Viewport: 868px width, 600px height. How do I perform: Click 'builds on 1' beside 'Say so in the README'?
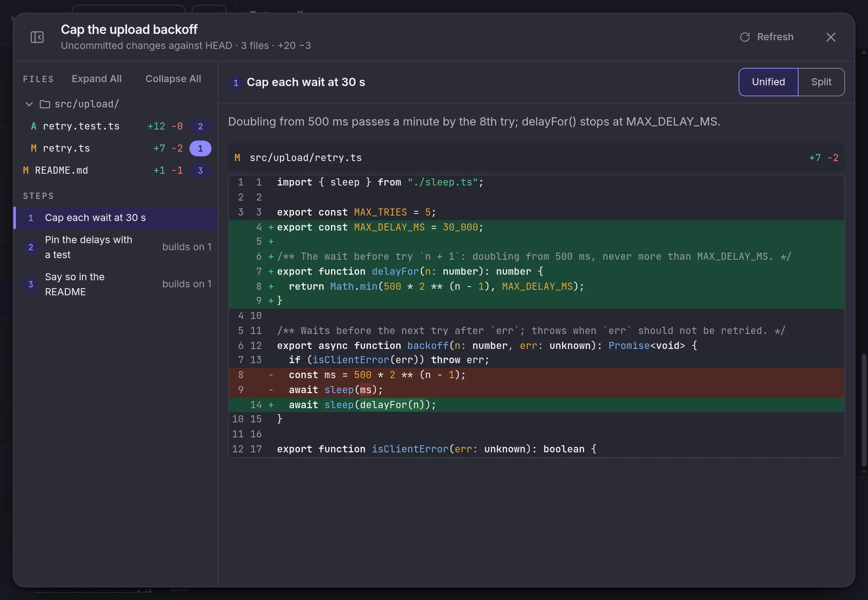click(187, 284)
